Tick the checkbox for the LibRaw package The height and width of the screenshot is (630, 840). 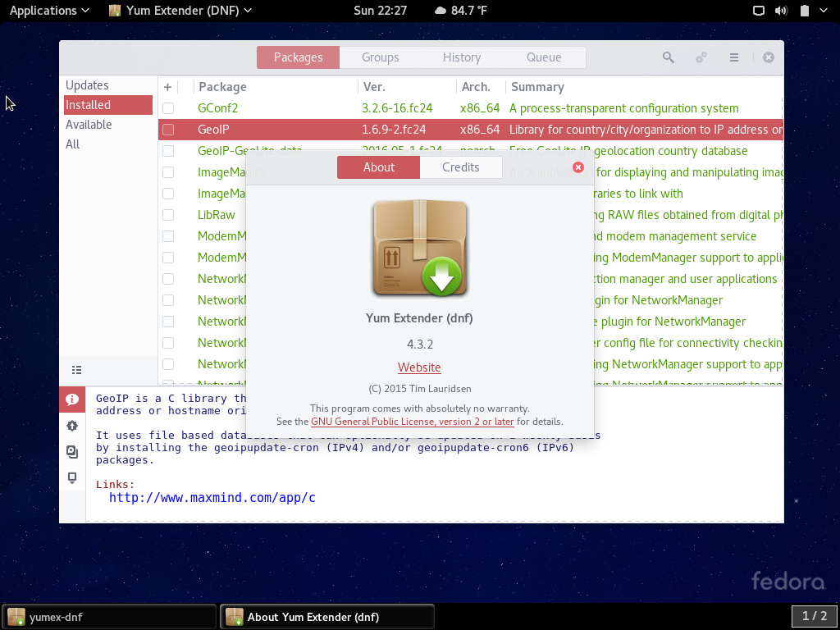168,215
